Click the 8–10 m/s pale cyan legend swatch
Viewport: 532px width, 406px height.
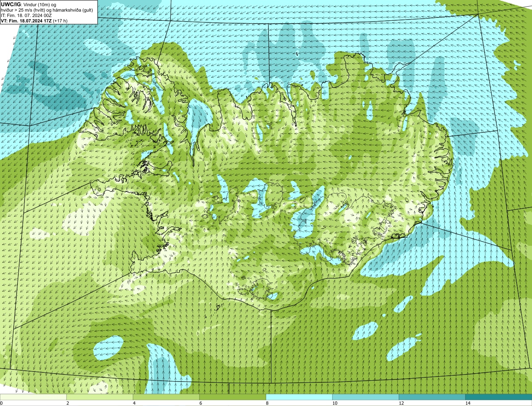[x=299, y=397]
